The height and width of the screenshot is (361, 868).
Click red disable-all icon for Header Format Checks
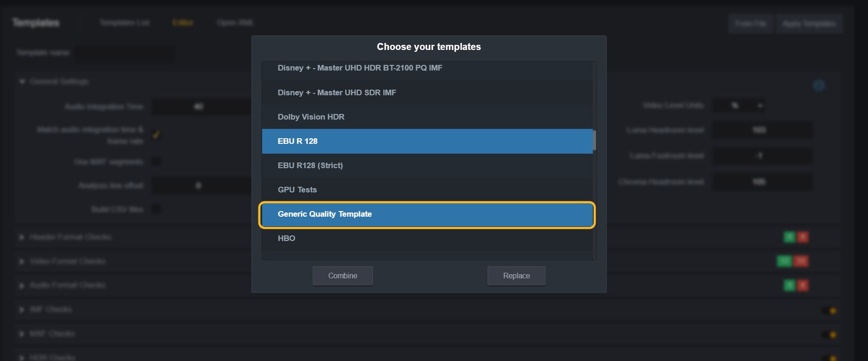pos(803,237)
